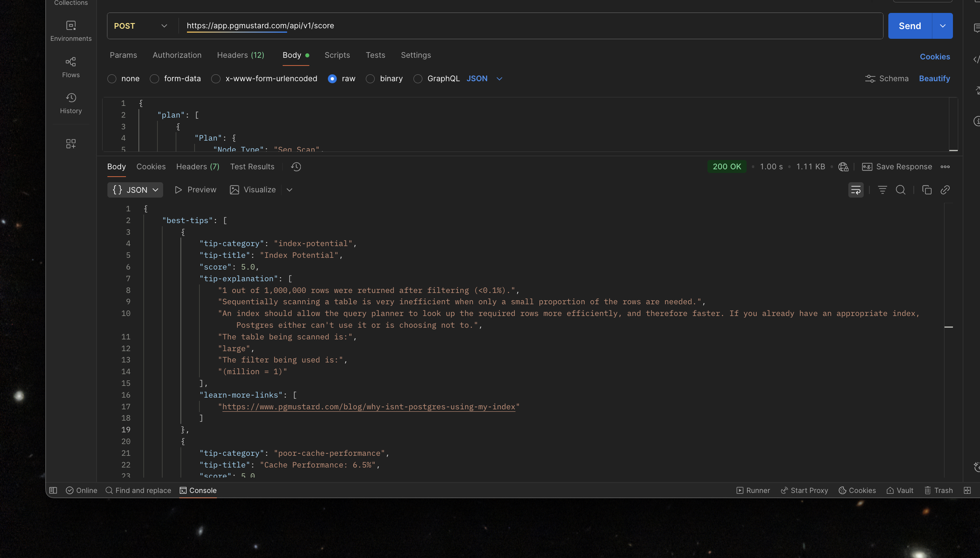This screenshot has width=980, height=558.
Task: Open Environments in the sidebar
Action: coord(71,31)
